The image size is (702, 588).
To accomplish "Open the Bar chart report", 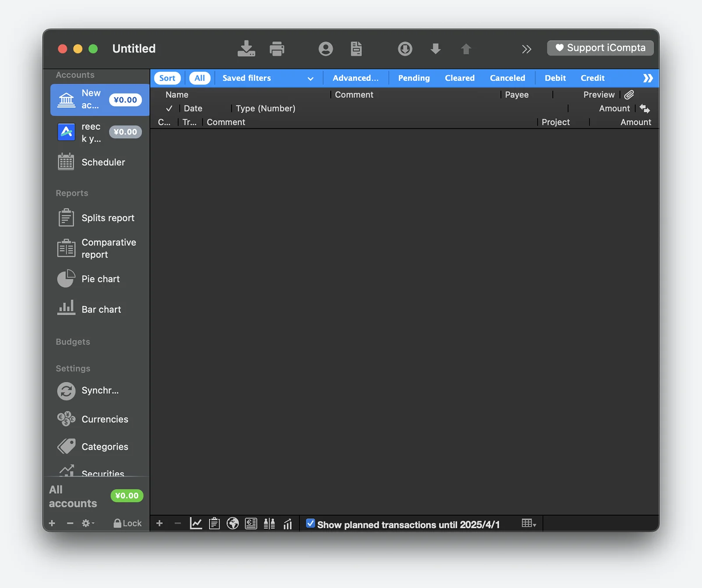I will 100,309.
